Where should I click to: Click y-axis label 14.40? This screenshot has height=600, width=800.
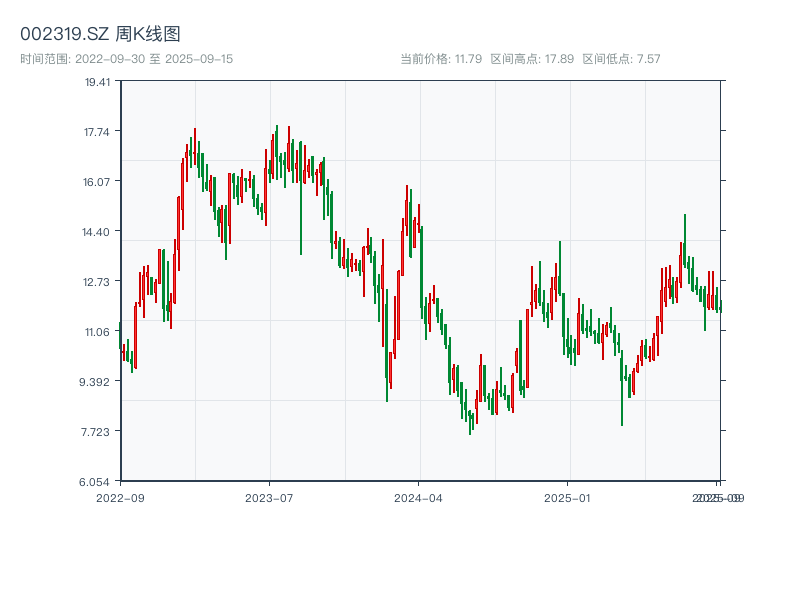coord(96,232)
